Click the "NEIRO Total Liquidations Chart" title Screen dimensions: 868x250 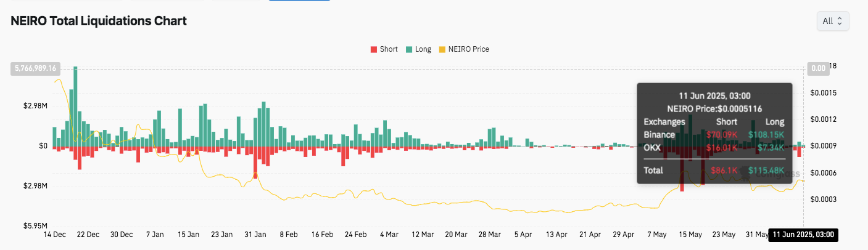tap(99, 21)
